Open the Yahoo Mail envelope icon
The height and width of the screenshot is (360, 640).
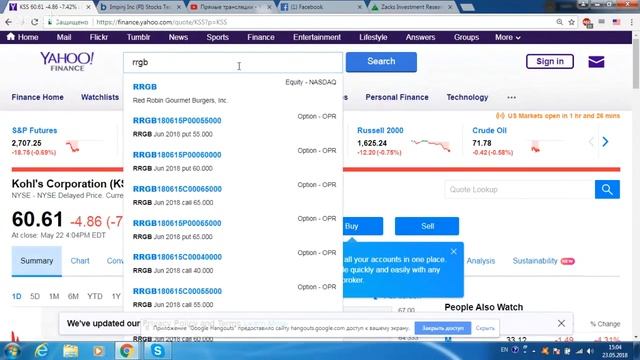[x=596, y=62]
